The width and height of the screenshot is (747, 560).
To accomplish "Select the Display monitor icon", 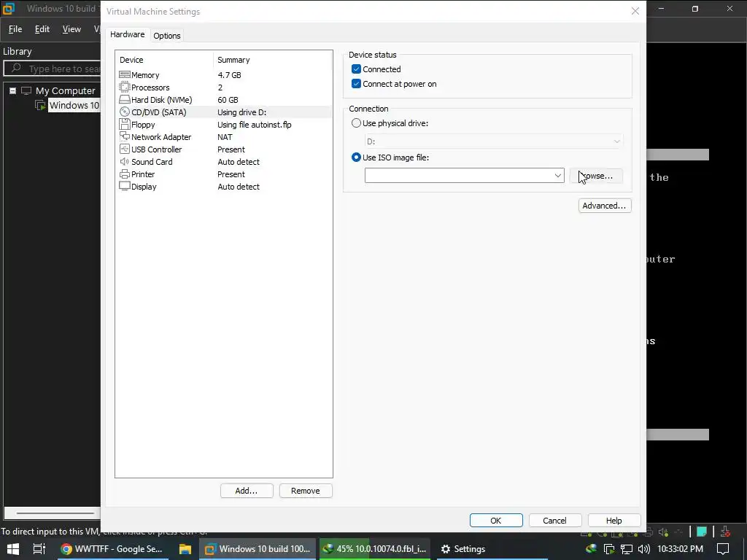I will pos(124,186).
